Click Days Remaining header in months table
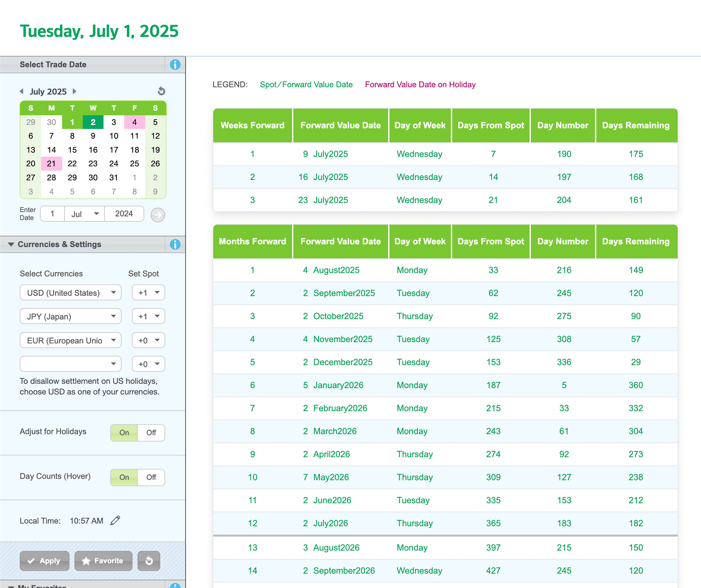Screen dimensions: 701x588 pos(636,241)
